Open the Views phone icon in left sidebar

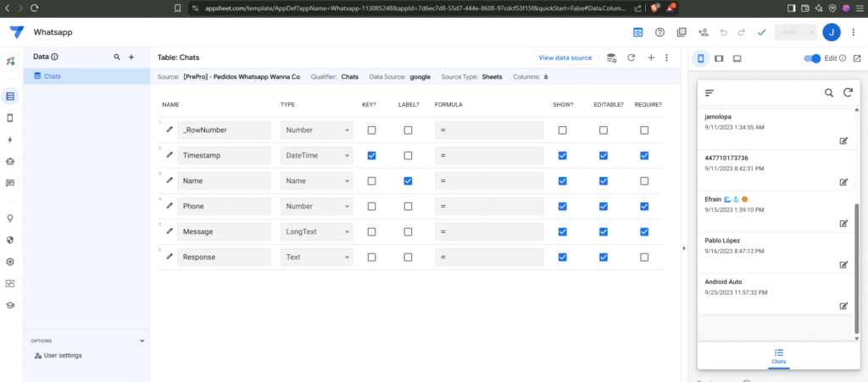[10, 118]
